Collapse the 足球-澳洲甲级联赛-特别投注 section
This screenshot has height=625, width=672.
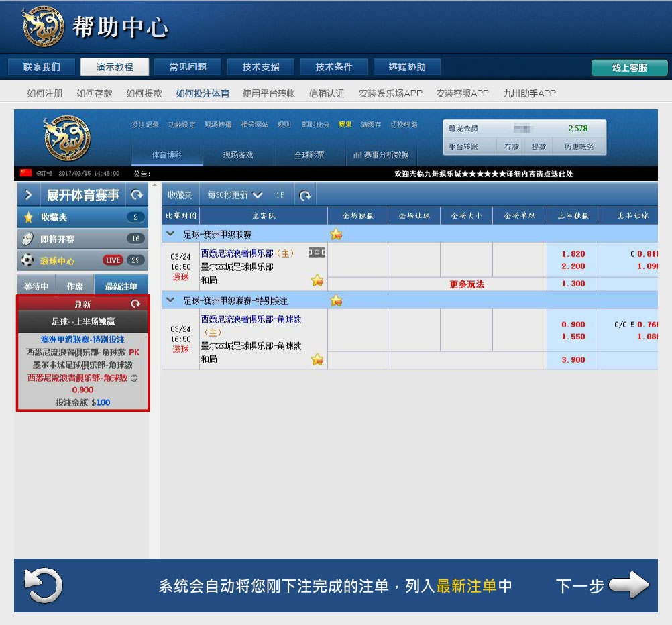pyautogui.click(x=170, y=300)
